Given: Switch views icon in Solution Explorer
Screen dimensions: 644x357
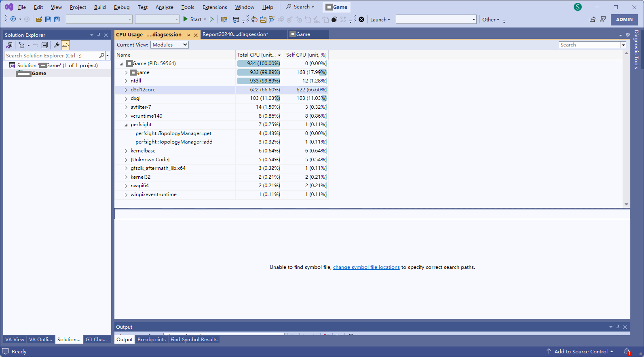Looking at the screenshot, I should tap(9, 45).
